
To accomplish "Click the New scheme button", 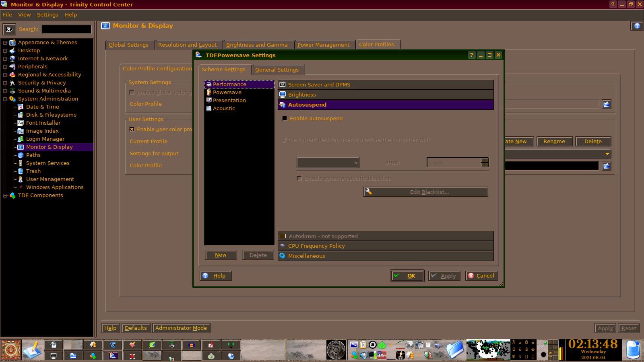I will (221, 255).
